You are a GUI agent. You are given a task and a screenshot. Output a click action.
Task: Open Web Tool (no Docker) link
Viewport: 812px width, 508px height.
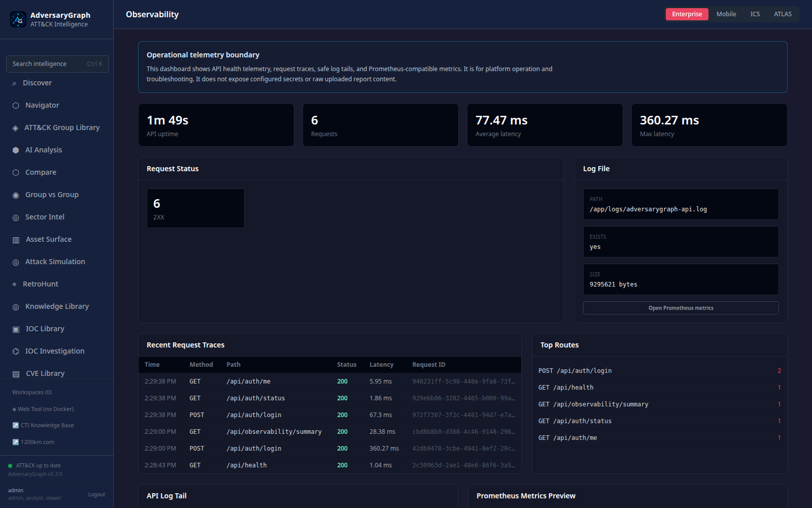tap(43, 409)
